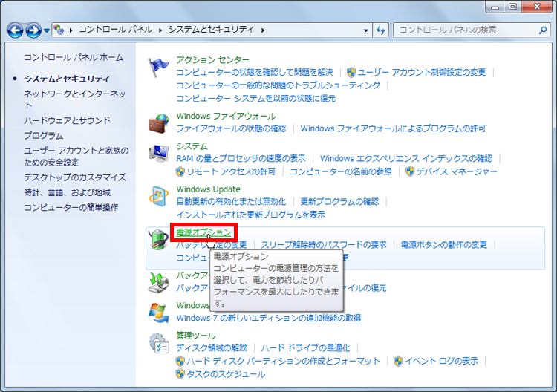Click コンピューター システムを以前の状態に復元
557x392 pixels.
pyautogui.click(x=255, y=98)
